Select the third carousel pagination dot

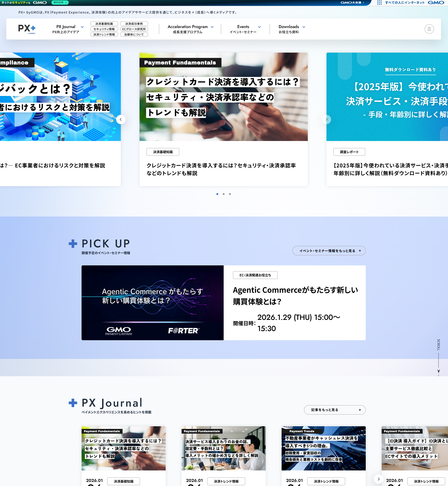tap(230, 194)
